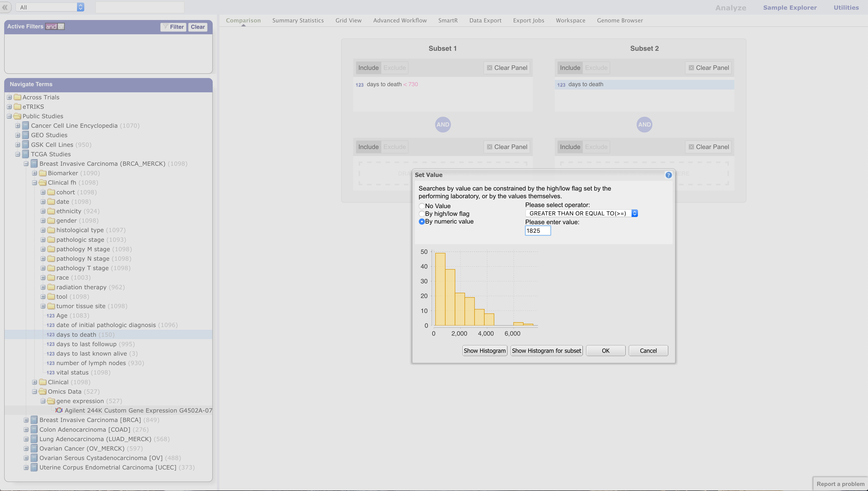868x491 pixels.
Task: Click the help question mark icon in Set Value dialog
Action: pos(668,175)
